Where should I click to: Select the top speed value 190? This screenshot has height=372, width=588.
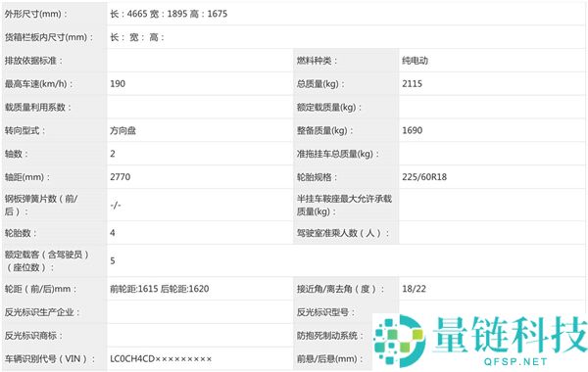118,84
